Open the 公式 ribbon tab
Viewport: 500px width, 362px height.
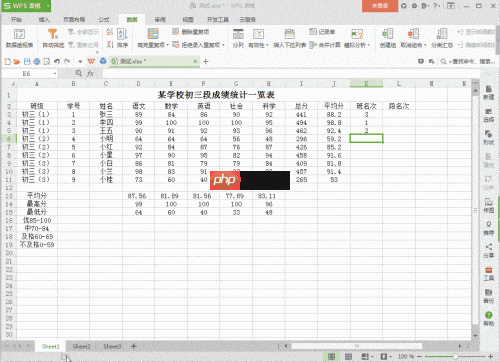104,20
